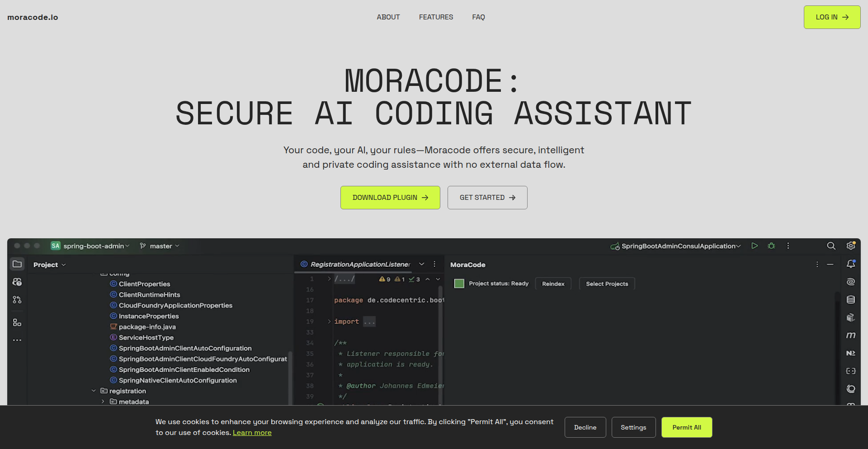Open the master branch dropdown
The width and height of the screenshot is (868, 449).
160,246
